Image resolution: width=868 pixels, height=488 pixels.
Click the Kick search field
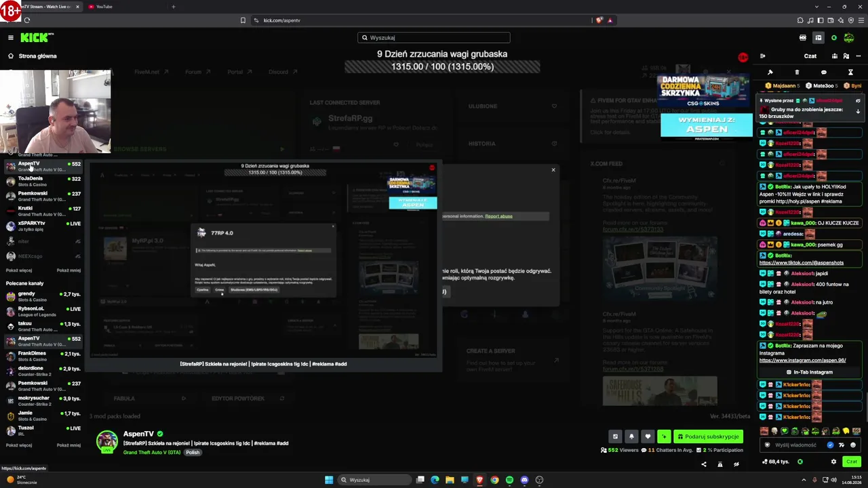pyautogui.click(x=434, y=37)
